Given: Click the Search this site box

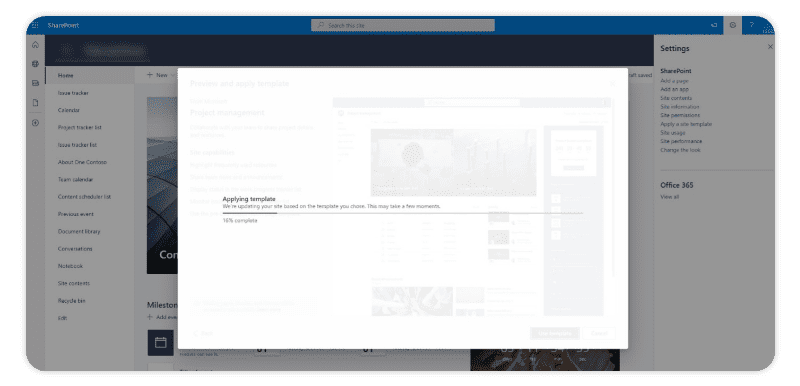Looking at the screenshot, I should point(403,25).
